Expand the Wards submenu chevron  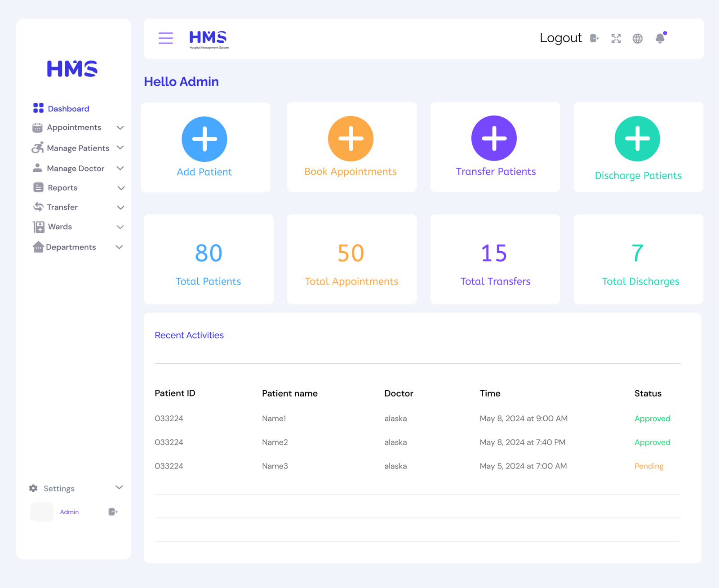point(120,227)
